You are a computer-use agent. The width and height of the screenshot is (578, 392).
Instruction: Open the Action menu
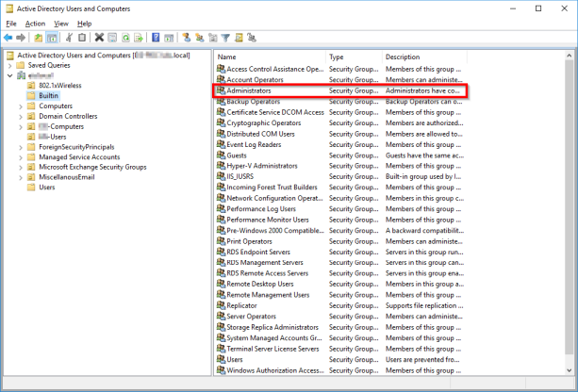pos(35,24)
